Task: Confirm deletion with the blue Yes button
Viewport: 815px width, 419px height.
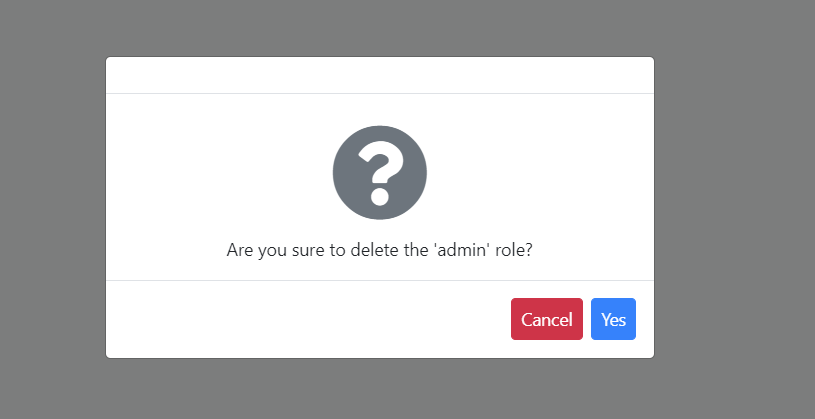Action: (x=613, y=319)
